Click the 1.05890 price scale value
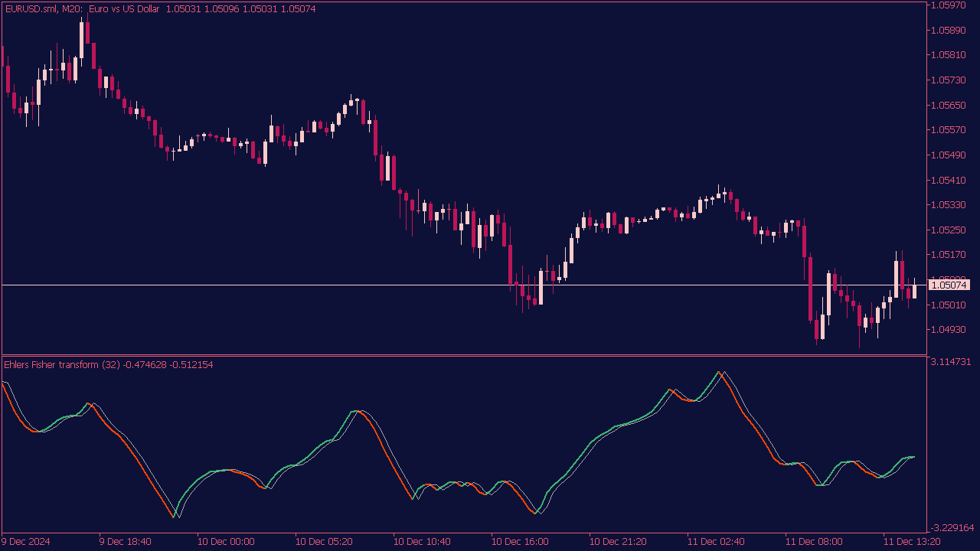 pos(949,31)
